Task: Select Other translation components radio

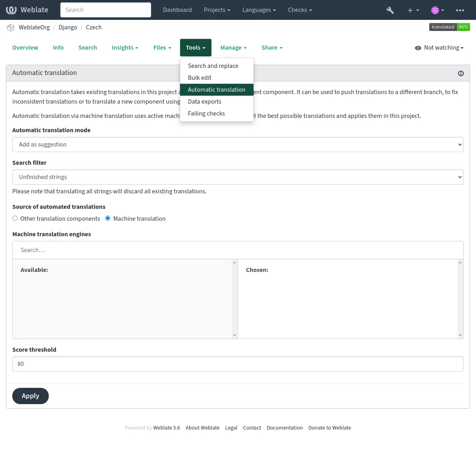Action: tap(15, 218)
